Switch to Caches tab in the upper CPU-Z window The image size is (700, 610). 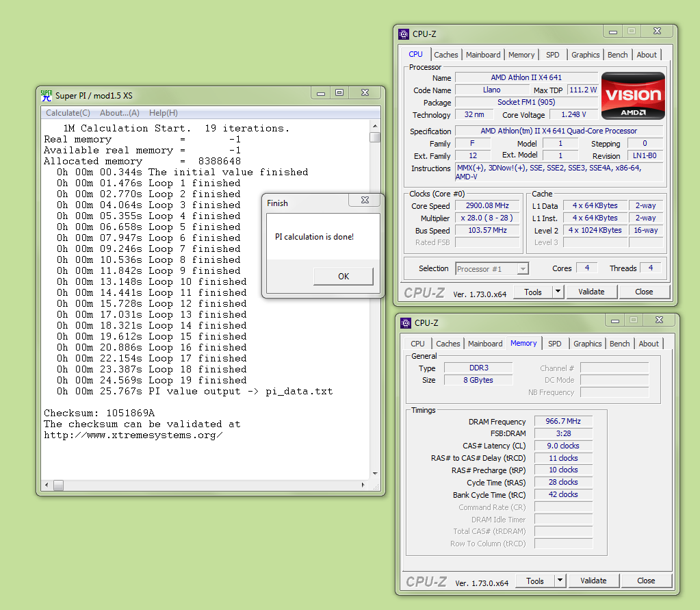446,55
